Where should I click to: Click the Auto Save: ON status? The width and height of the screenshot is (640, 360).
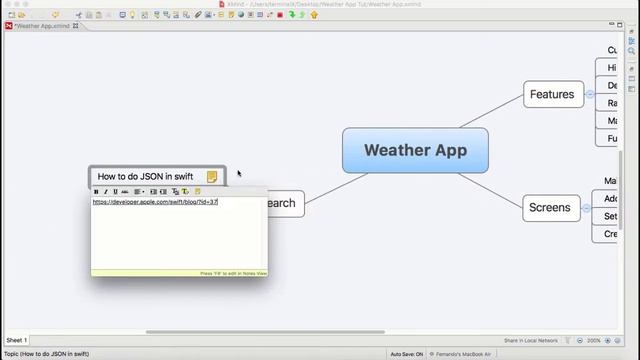click(407, 354)
